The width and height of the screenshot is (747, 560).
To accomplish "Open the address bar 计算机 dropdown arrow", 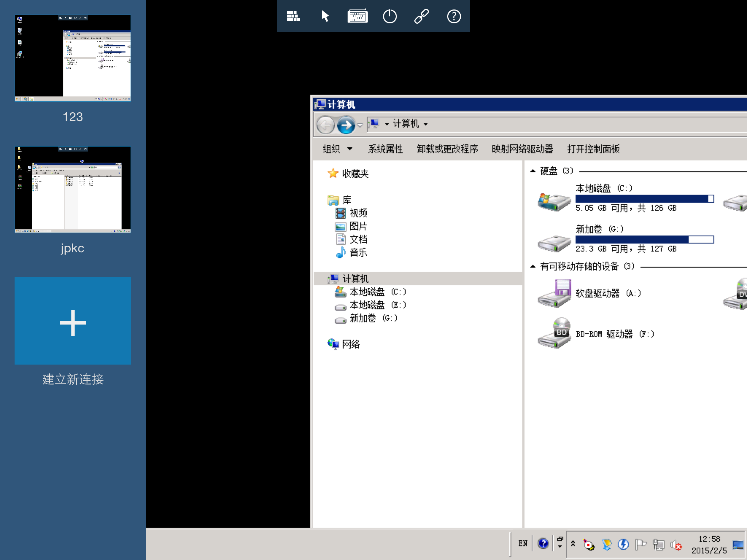I will 425,124.
